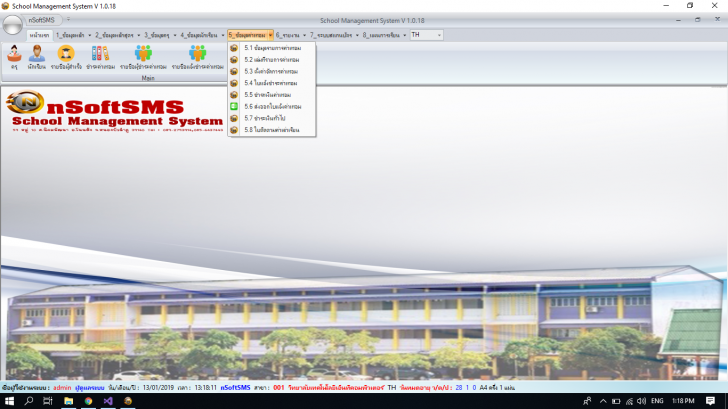The height and width of the screenshot is (409, 728).
Task: Select menu entry 5.6 with green icon
Action: pyautogui.click(x=272, y=106)
